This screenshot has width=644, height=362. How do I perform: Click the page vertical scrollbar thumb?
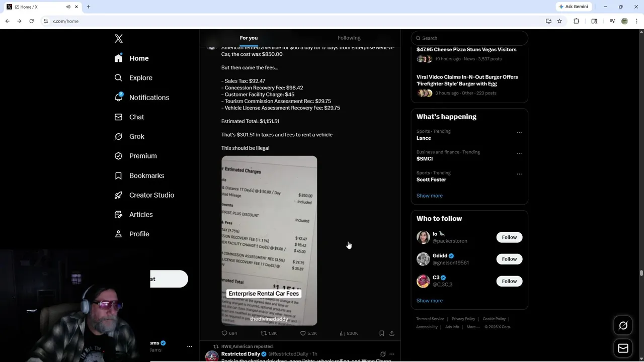click(641, 273)
